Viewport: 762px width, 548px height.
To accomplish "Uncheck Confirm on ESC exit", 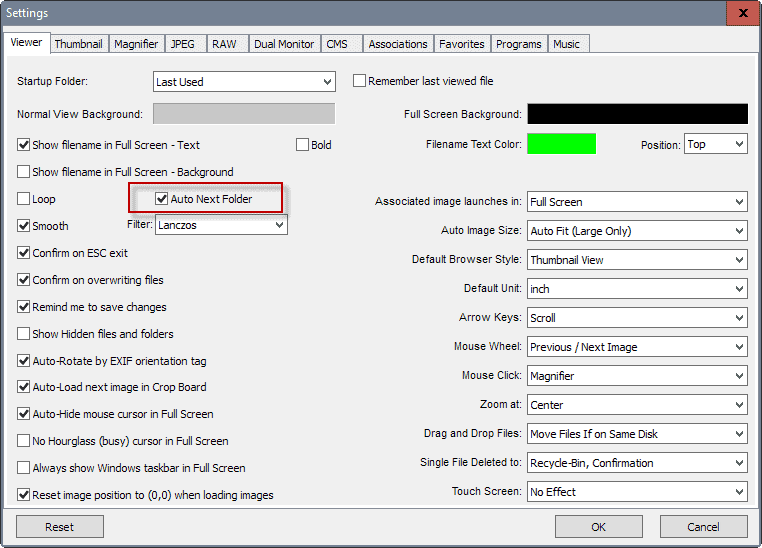I will (x=23, y=253).
